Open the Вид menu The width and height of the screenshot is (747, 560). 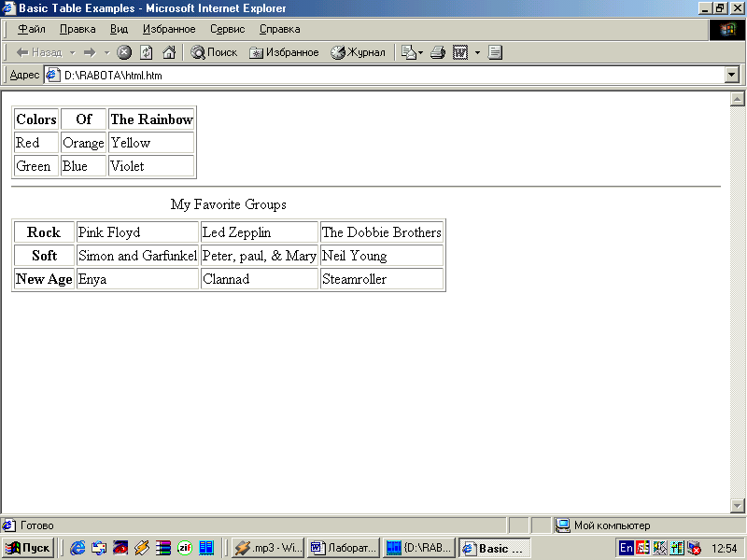coord(120,29)
